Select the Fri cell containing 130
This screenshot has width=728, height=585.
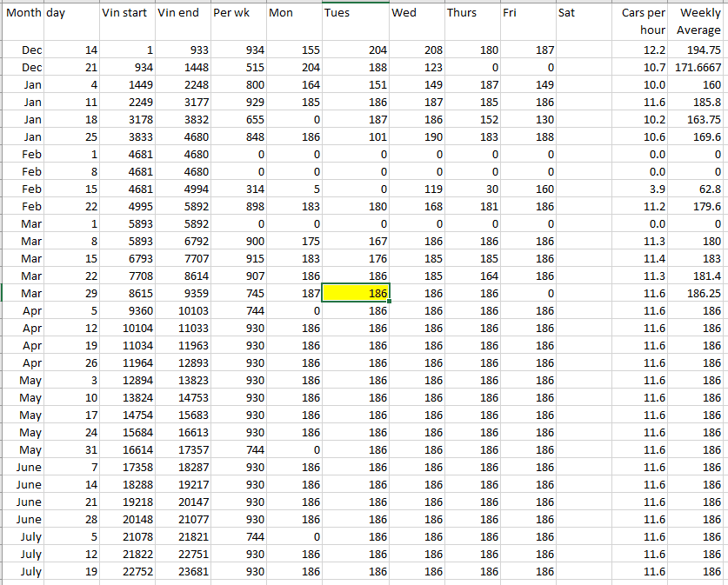(528, 120)
